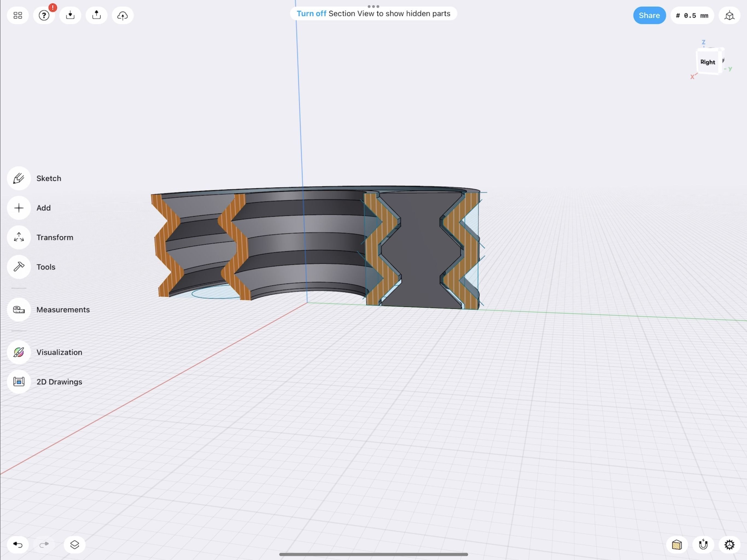Click the Add plus icon
The width and height of the screenshot is (747, 560).
click(x=19, y=208)
